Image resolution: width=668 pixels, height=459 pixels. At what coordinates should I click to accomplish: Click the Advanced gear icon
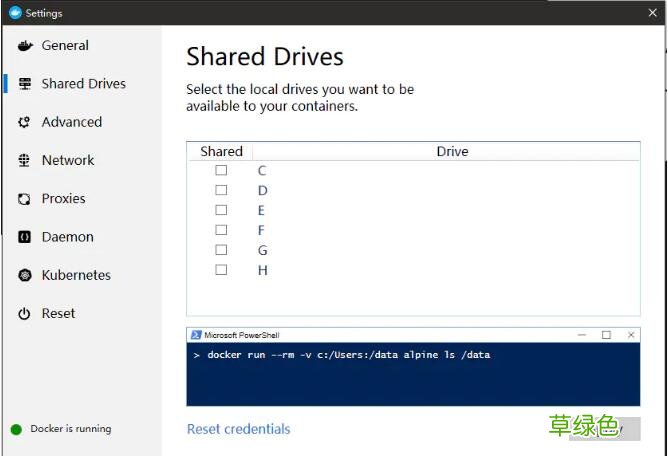coord(24,122)
